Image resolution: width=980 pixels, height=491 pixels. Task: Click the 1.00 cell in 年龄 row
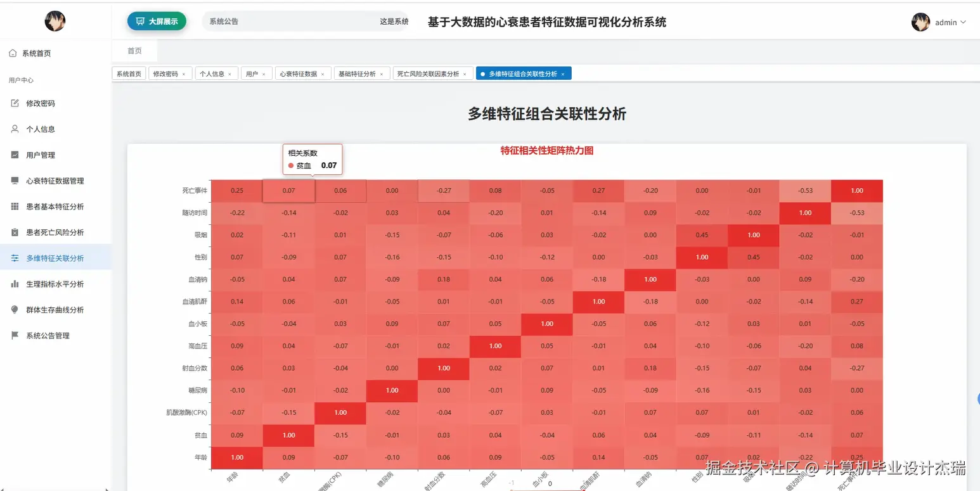point(237,457)
